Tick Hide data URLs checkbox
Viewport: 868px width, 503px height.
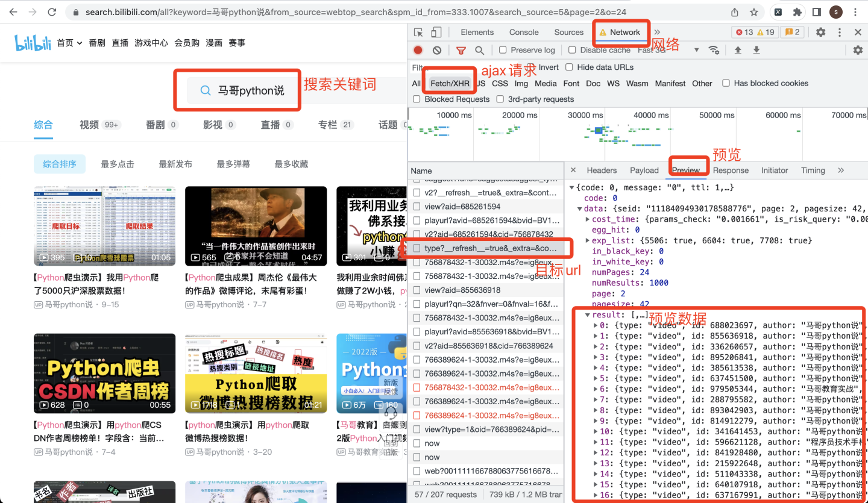point(569,67)
